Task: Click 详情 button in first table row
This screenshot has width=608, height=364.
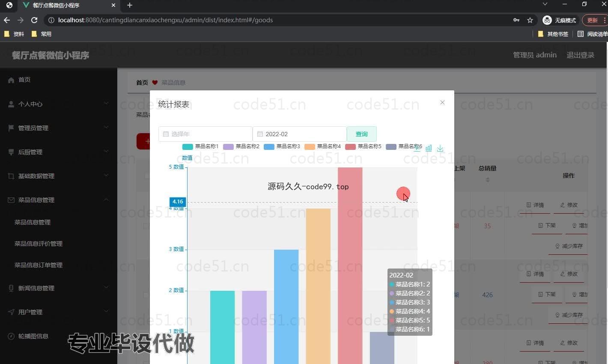Action: 535,205
